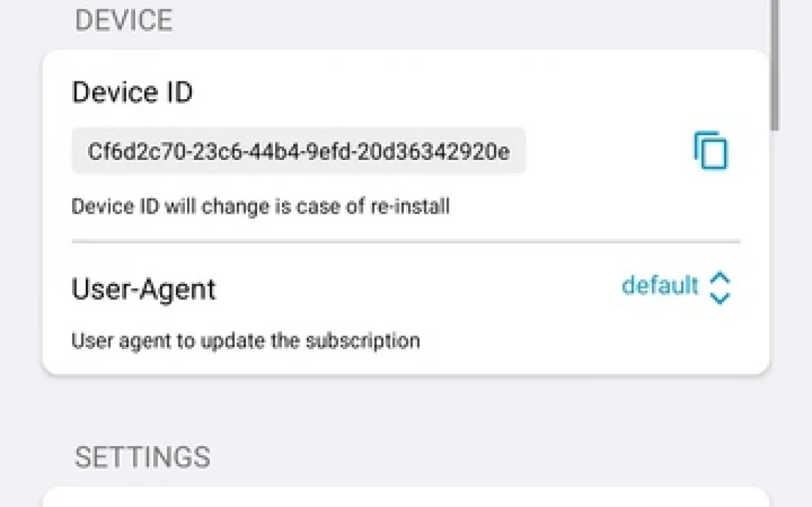This screenshot has height=507, width=812.
Task: Open the User-Agent default dropdown
Action: point(676,287)
